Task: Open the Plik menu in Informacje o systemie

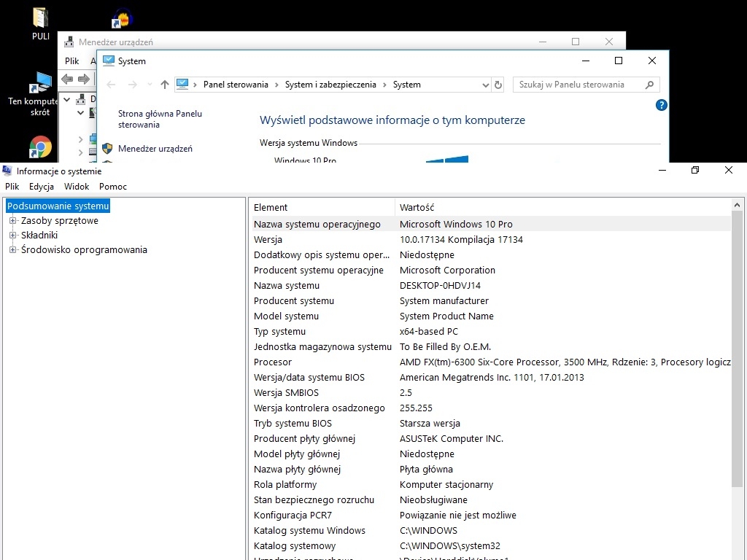Action: pyautogui.click(x=12, y=187)
